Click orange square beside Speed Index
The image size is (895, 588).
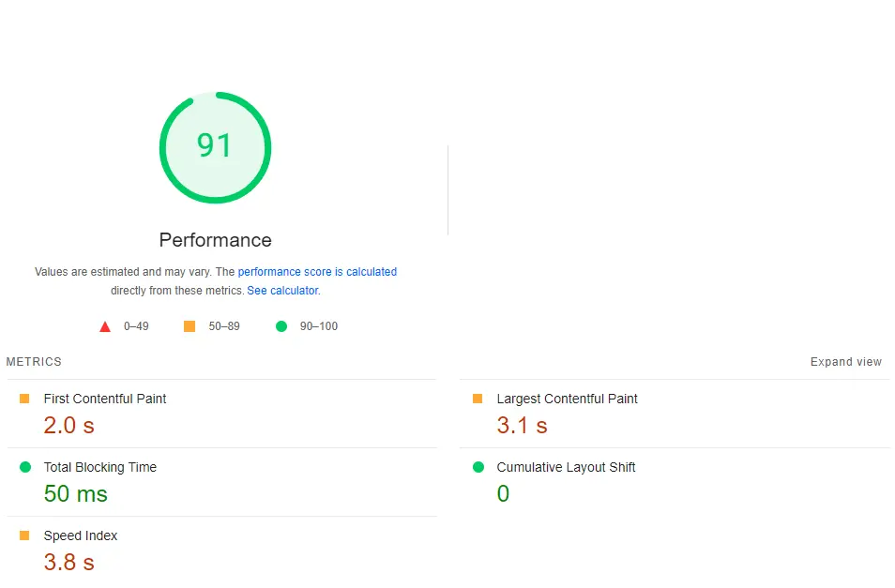(x=24, y=535)
